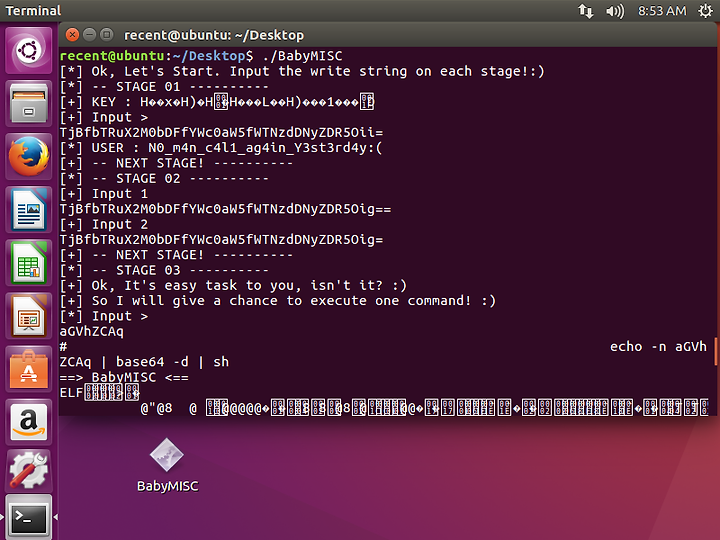
Task: Open the network connections indicator
Action: click(x=585, y=11)
